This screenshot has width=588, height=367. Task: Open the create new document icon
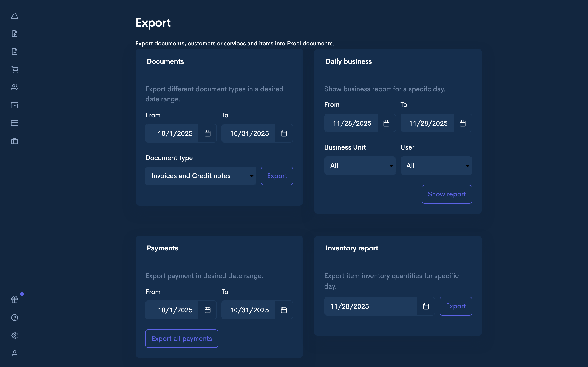15,33
